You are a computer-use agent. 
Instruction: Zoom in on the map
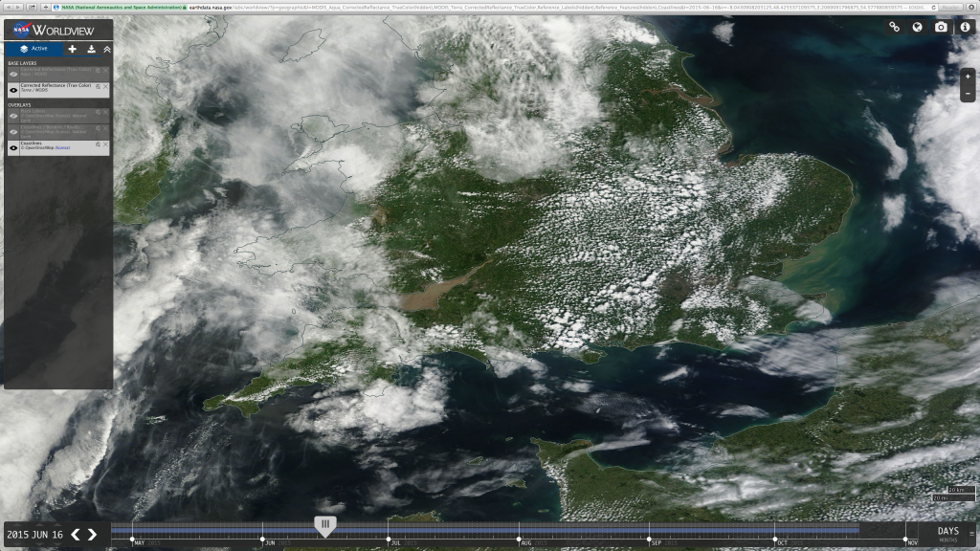coord(968,77)
